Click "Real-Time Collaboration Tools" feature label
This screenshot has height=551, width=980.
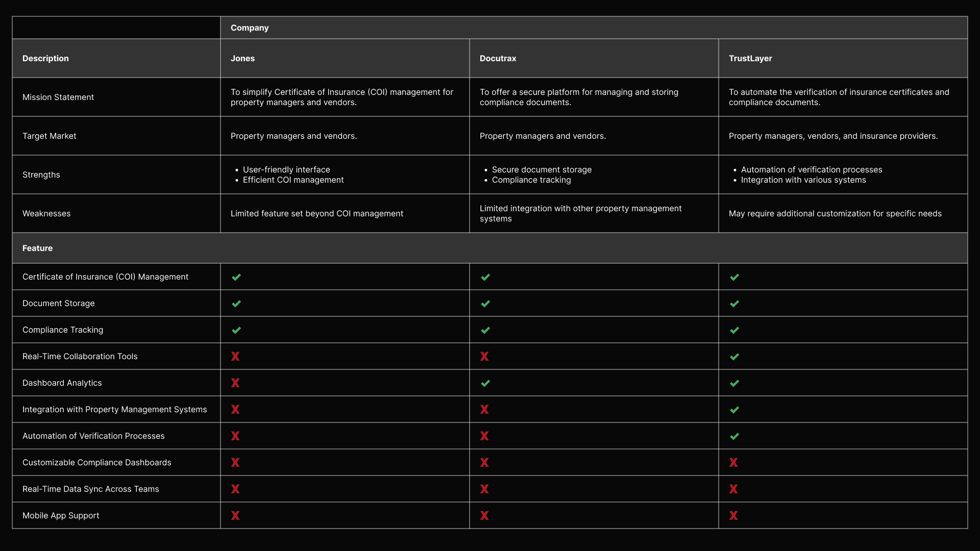(x=80, y=356)
